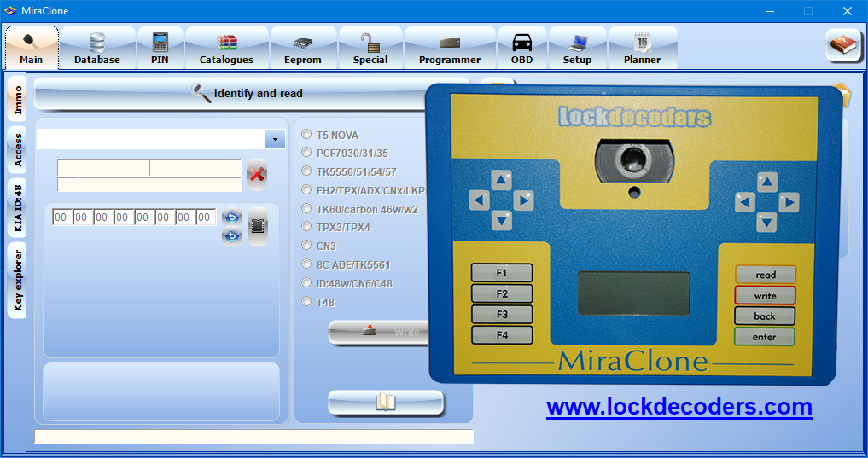Click the upper-left empty text field
Image resolution: width=868 pixels, height=458 pixels.
tap(103, 168)
